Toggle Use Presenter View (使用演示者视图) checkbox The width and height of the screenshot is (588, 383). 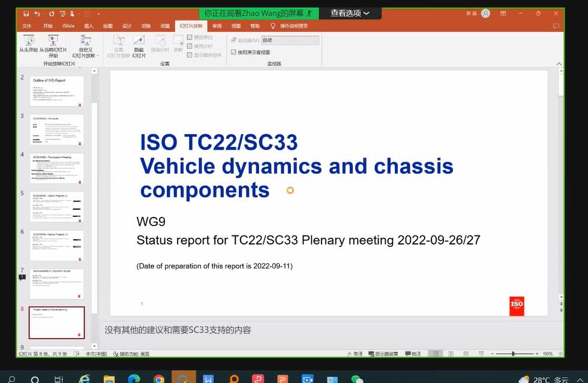233,53
